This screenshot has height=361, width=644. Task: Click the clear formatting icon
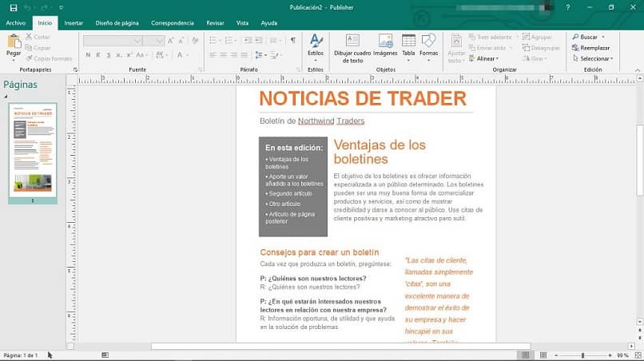click(x=195, y=40)
